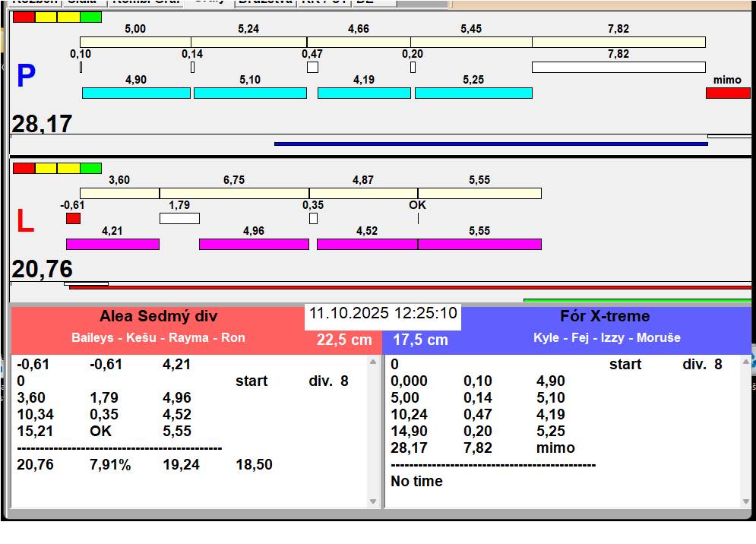Screen dimensions: 756x544
Task: Click the white 1,79 changeover box in lane L
Action: (179, 219)
